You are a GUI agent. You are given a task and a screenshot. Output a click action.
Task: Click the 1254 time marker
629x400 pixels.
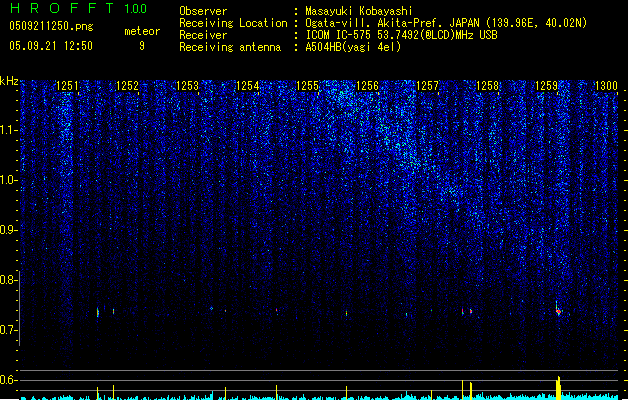[248, 86]
